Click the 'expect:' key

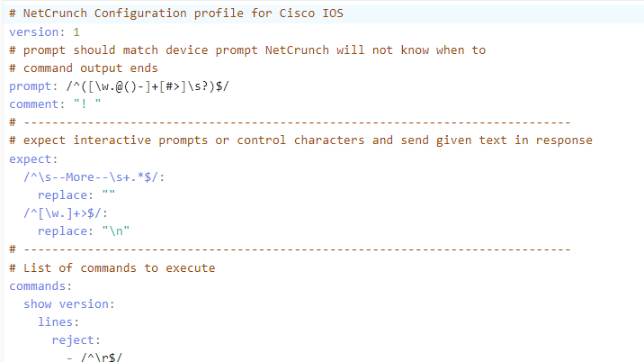tap(33, 159)
